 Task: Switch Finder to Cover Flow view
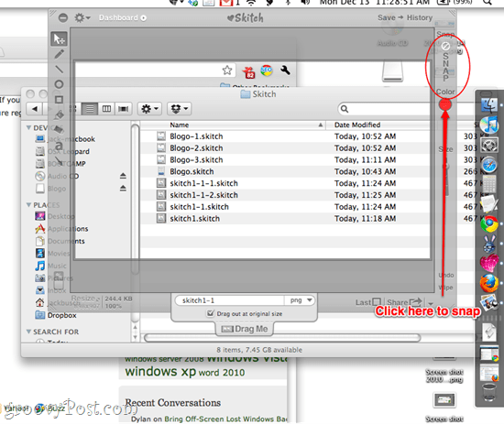point(123,109)
